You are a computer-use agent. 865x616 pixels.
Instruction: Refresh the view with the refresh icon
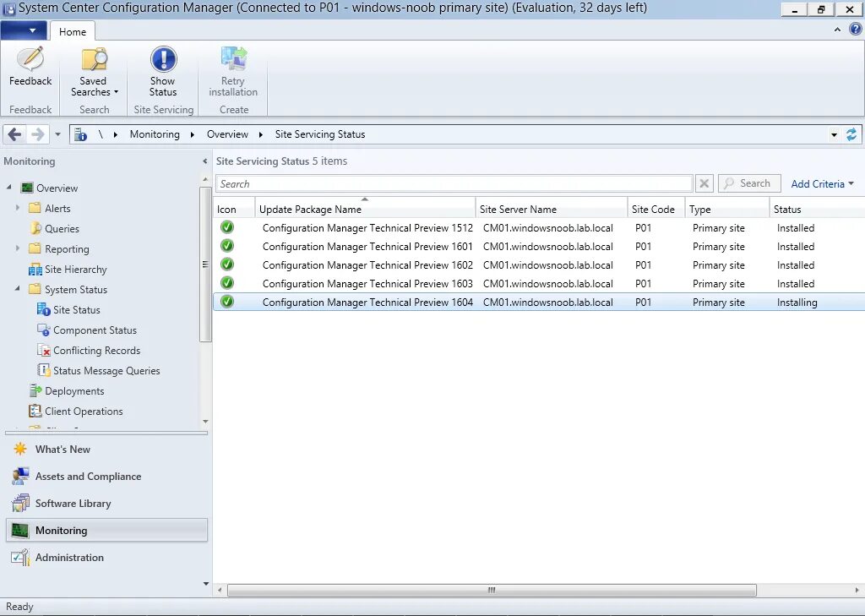(x=851, y=134)
